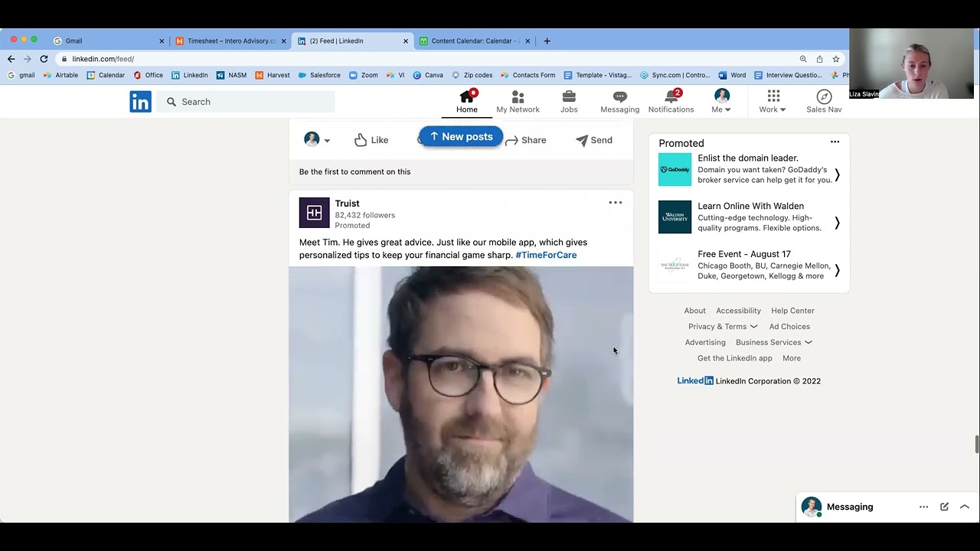This screenshot has width=980, height=551.
Task: Open the #TimeForCare hashtag link
Action: tap(546, 255)
